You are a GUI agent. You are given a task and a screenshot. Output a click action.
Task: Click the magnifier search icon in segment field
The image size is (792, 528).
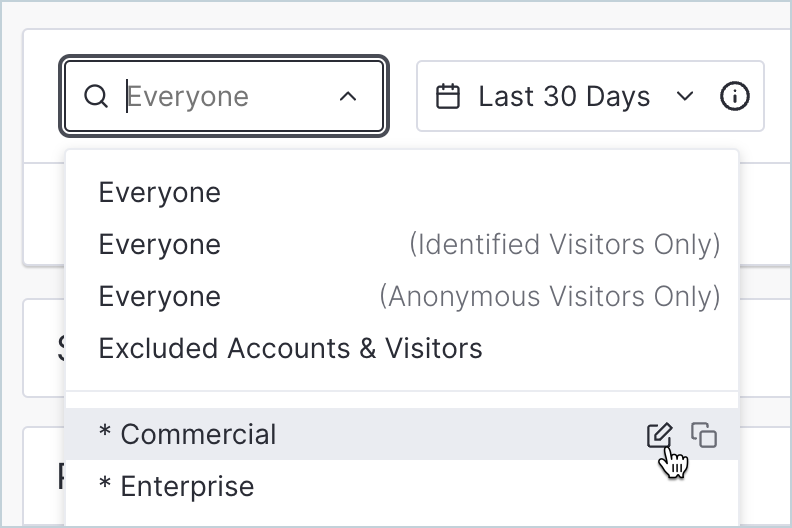coord(95,96)
